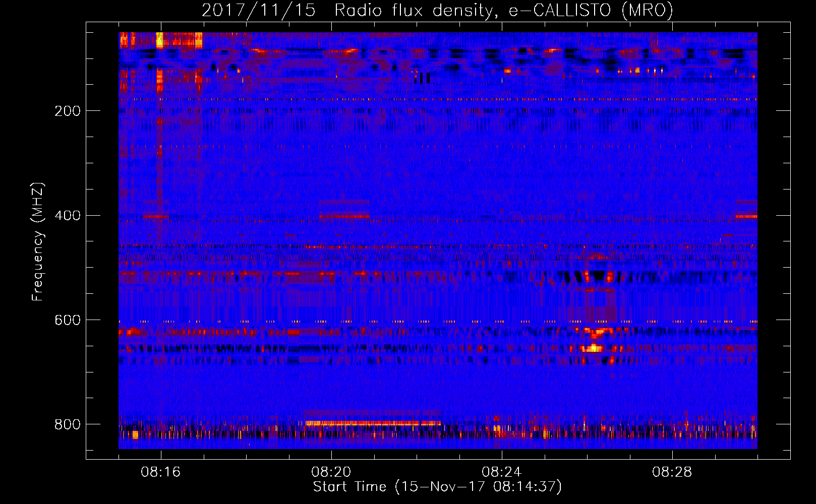Click the 800 frequency tick label
816x504 pixels.
tap(68, 424)
